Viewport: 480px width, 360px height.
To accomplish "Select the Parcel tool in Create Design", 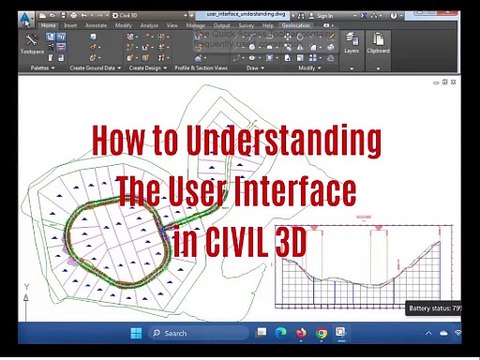I will click(x=131, y=36).
